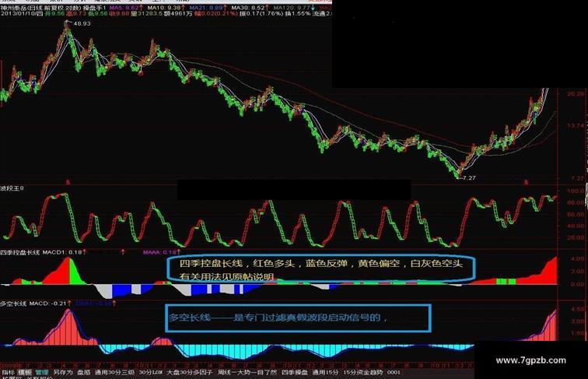Screen dimensions: 588x379
Task: Click the 7.27 low price label
Action: [469, 178]
